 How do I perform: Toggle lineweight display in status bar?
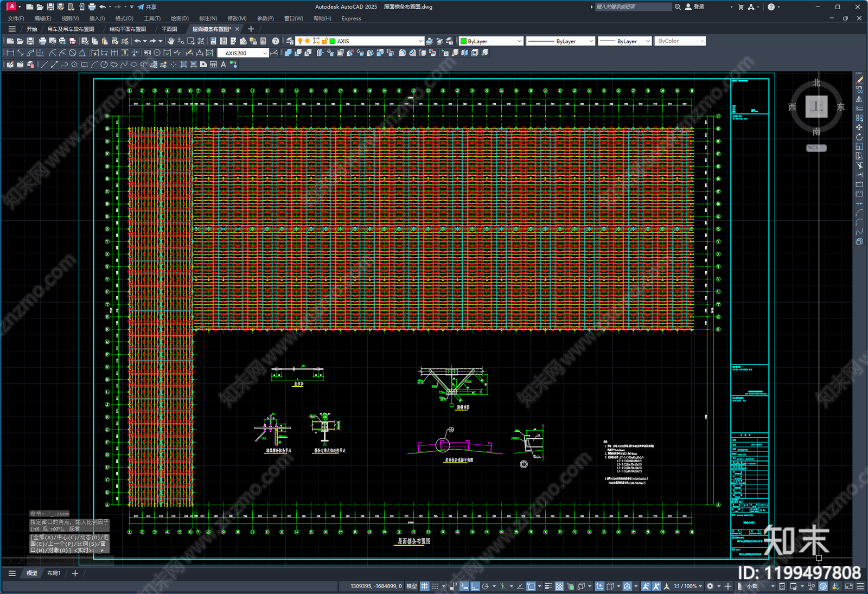tap(548, 586)
